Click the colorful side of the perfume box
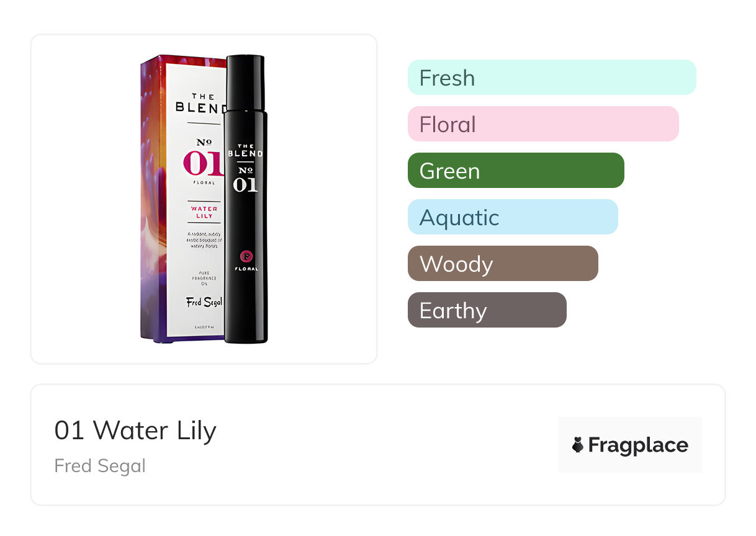Screen dimensions: 756x536 pyautogui.click(x=155, y=199)
